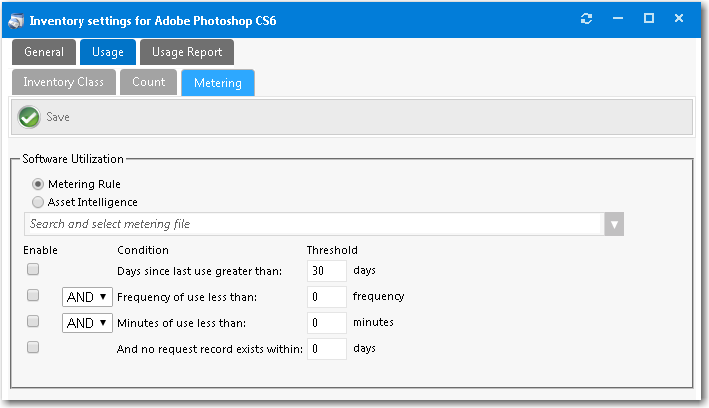Click the inventory settings window icon

pyautogui.click(x=16, y=20)
